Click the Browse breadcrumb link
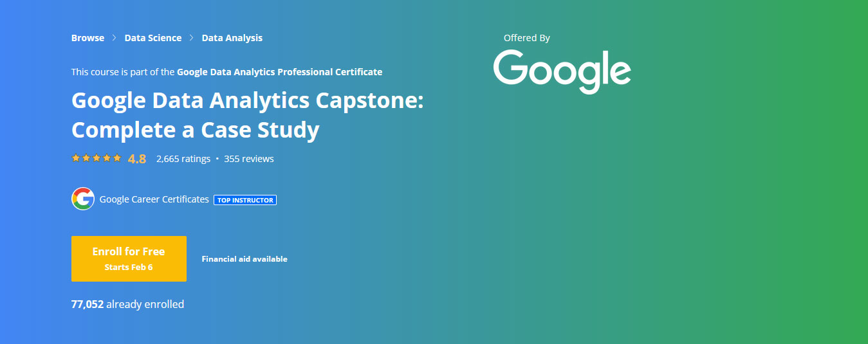The height and width of the screenshot is (344, 868). pos(88,38)
